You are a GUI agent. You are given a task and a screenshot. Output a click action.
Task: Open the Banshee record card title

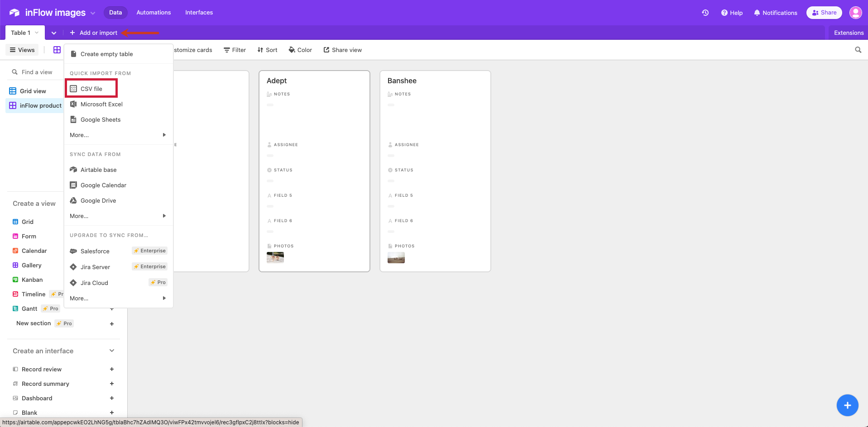402,81
